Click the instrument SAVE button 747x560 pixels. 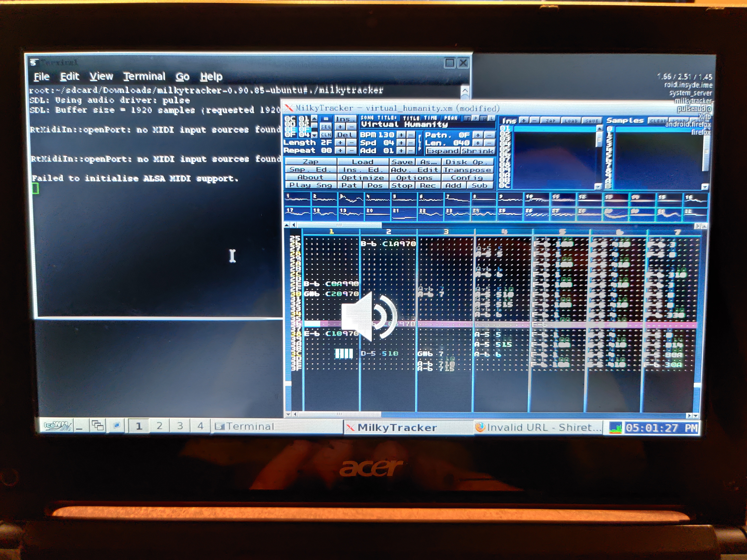click(x=591, y=121)
